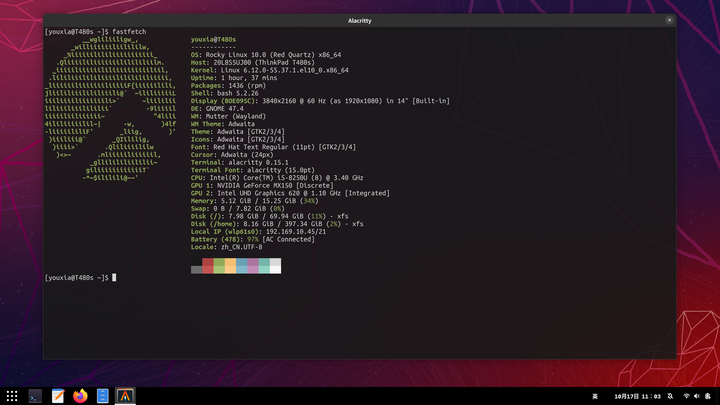Click the red color block in fastfetch output

click(208, 266)
